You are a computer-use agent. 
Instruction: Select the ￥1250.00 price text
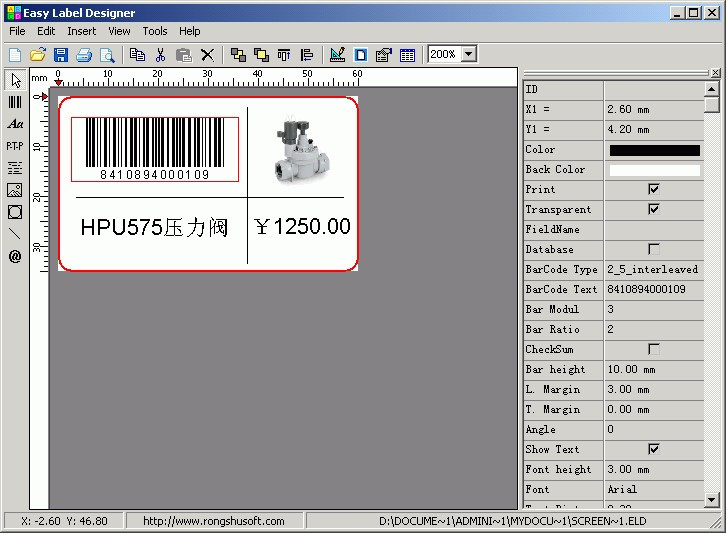click(x=302, y=226)
